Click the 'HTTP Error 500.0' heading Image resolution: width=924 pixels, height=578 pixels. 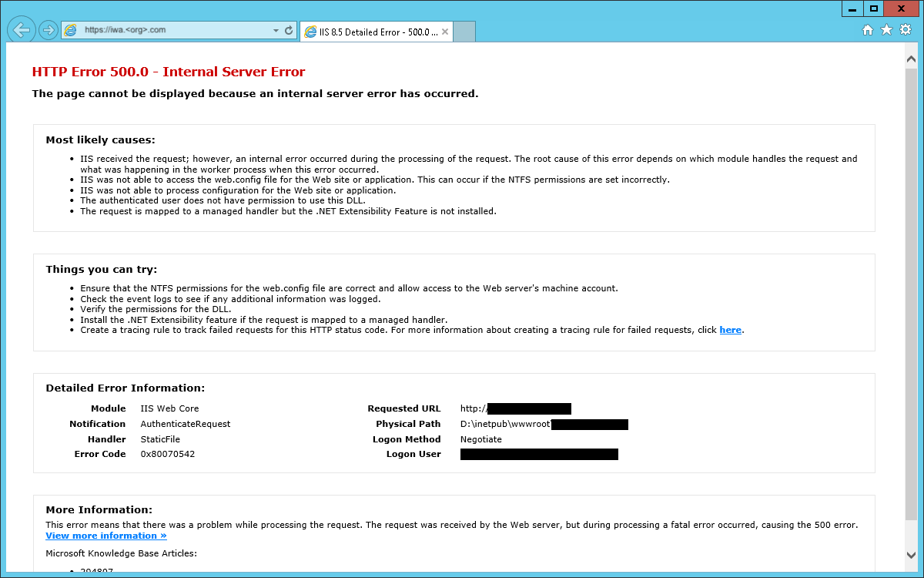coord(169,72)
